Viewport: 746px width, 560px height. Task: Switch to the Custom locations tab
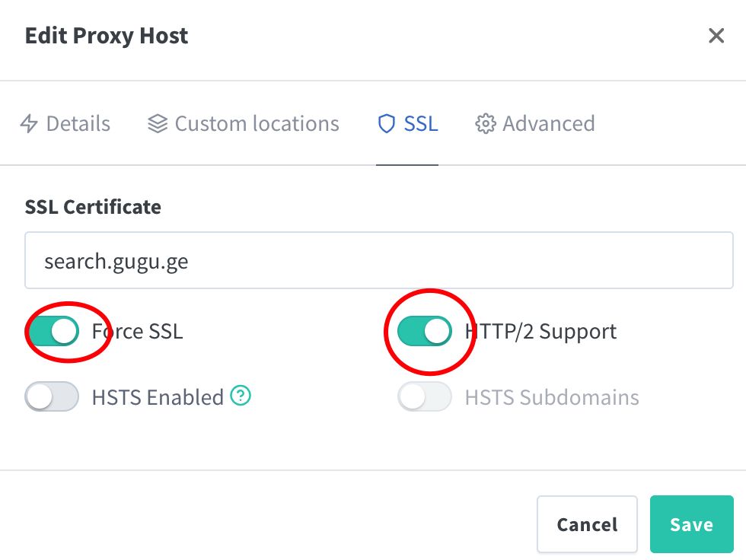click(x=257, y=123)
